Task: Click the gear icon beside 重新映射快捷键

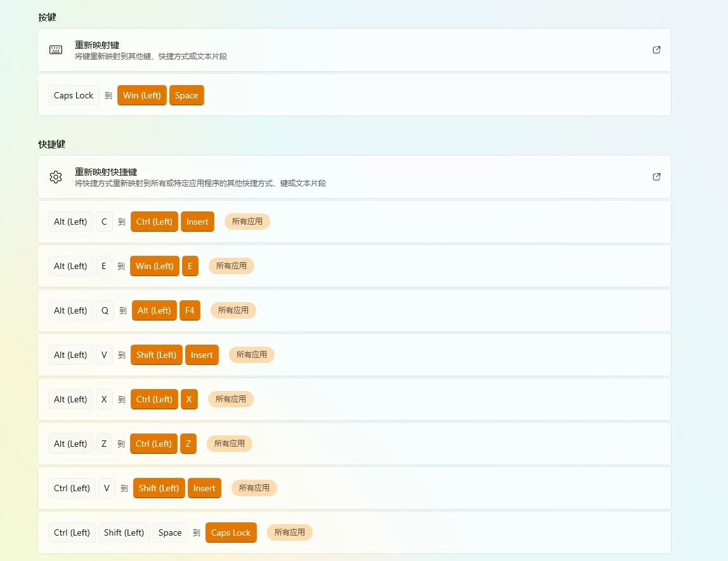Action: coord(56,177)
